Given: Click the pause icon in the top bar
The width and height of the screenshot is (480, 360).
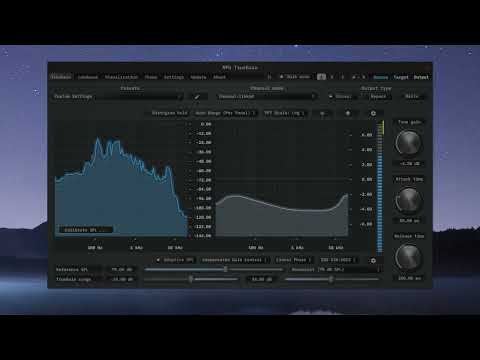Looking at the screenshot, I should [269, 77].
